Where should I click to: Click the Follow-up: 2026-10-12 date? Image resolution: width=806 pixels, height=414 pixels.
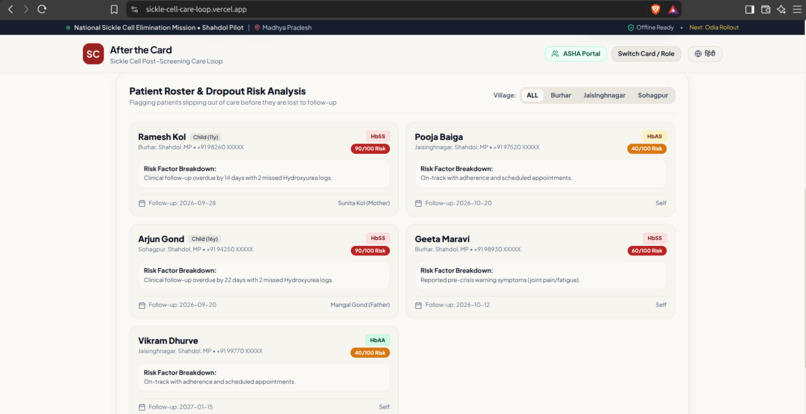(457, 305)
